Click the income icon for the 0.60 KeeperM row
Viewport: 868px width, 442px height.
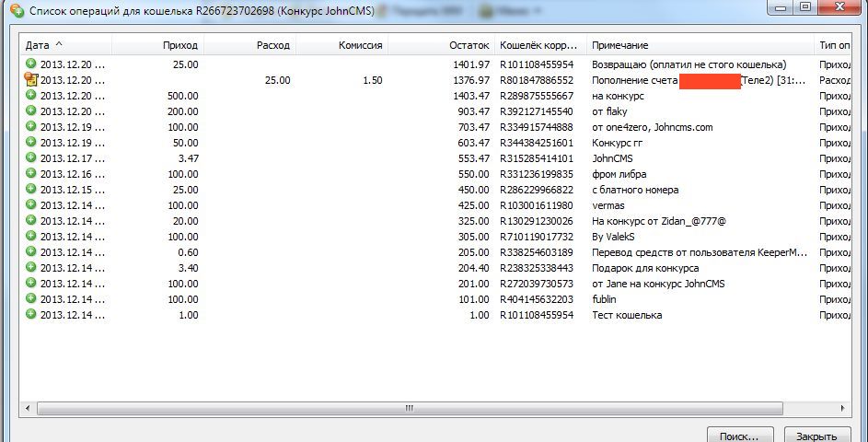click(31, 251)
